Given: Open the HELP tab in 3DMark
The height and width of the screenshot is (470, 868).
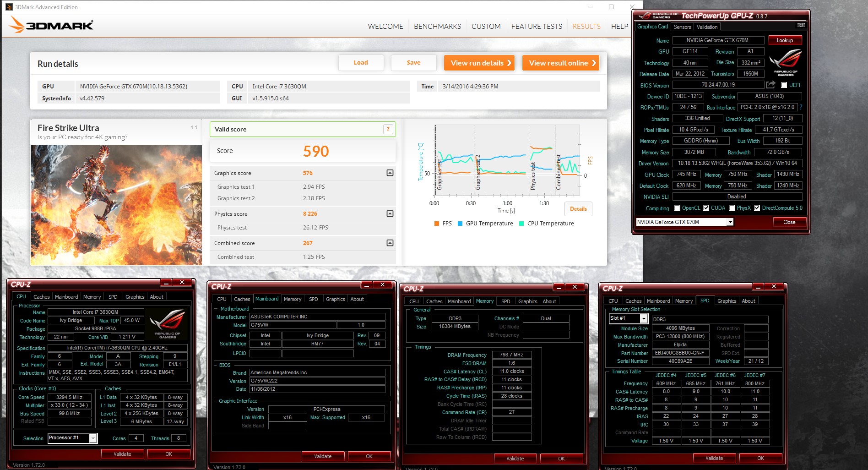Looking at the screenshot, I should click(x=619, y=27).
